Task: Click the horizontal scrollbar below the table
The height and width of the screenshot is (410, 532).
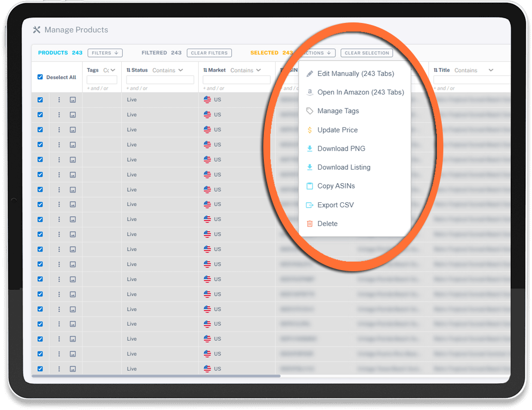Action: [155, 376]
